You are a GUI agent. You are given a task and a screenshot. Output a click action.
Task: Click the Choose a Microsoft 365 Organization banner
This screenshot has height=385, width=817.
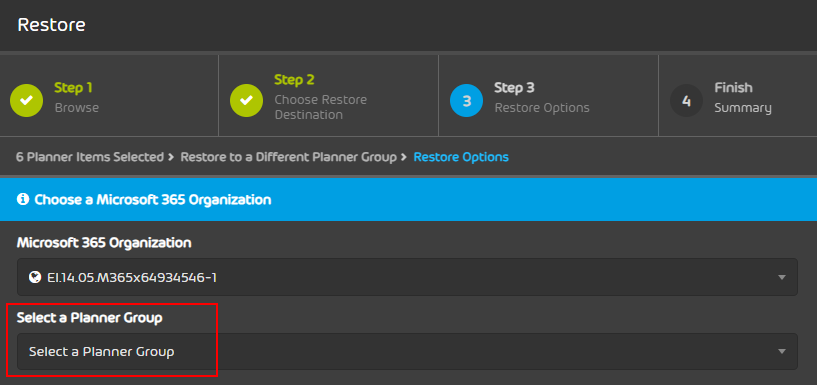point(408,199)
